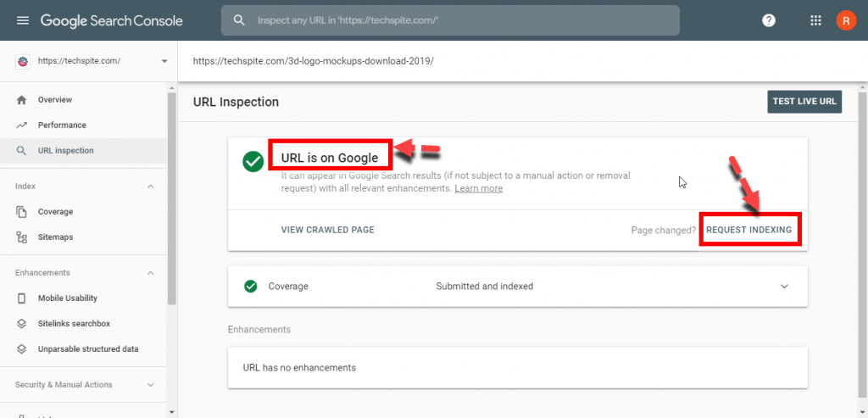
Task: Click VIEW CRAWLED PAGE
Action: point(328,230)
